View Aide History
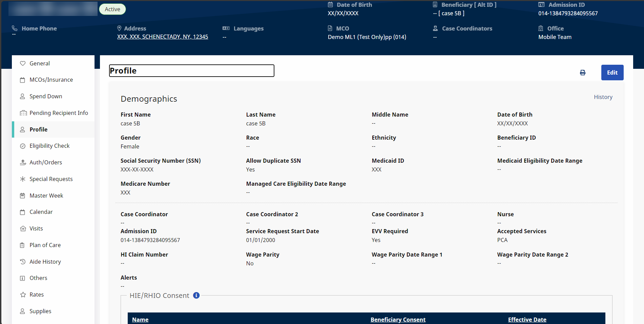The width and height of the screenshot is (644, 324). pos(53,262)
